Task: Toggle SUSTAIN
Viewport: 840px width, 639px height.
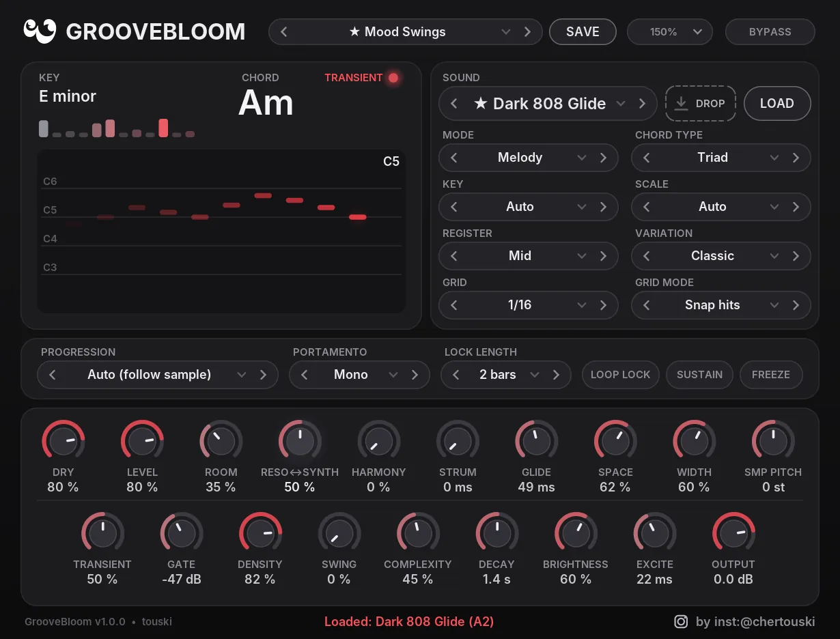Action: click(x=699, y=374)
